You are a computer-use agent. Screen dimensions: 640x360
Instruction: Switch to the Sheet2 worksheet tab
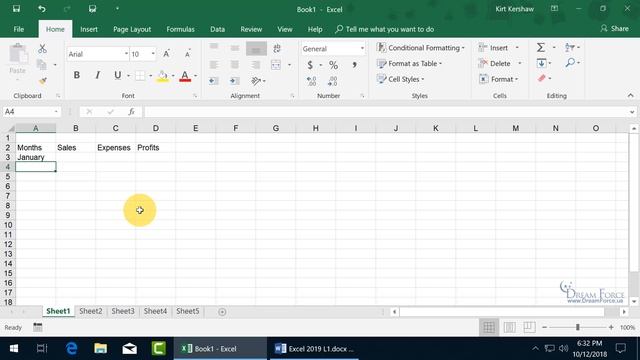91,311
